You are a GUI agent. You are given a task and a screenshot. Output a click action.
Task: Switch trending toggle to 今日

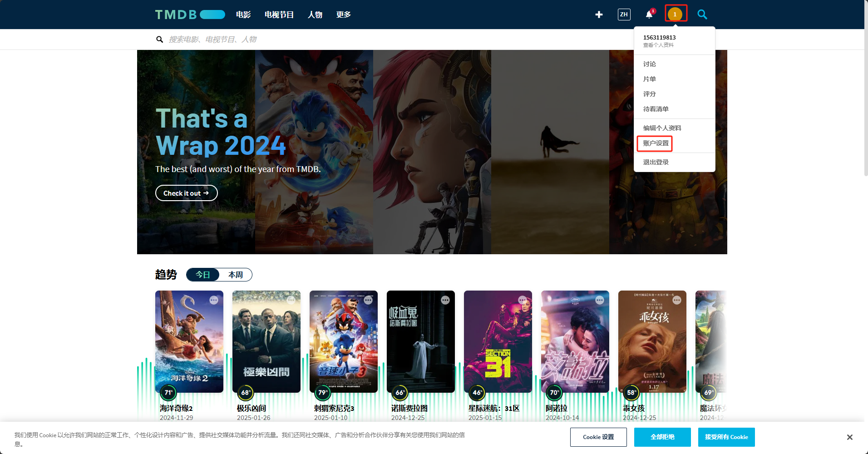point(203,275)
